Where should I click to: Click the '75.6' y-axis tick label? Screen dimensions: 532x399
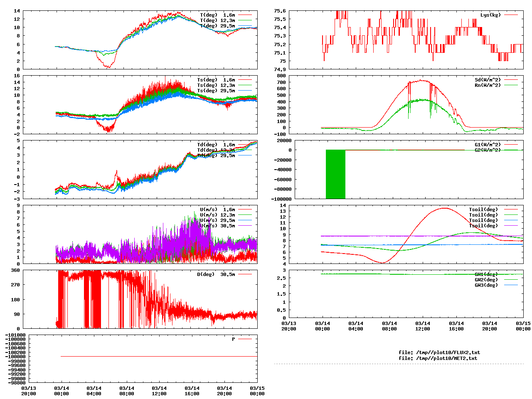280,11
